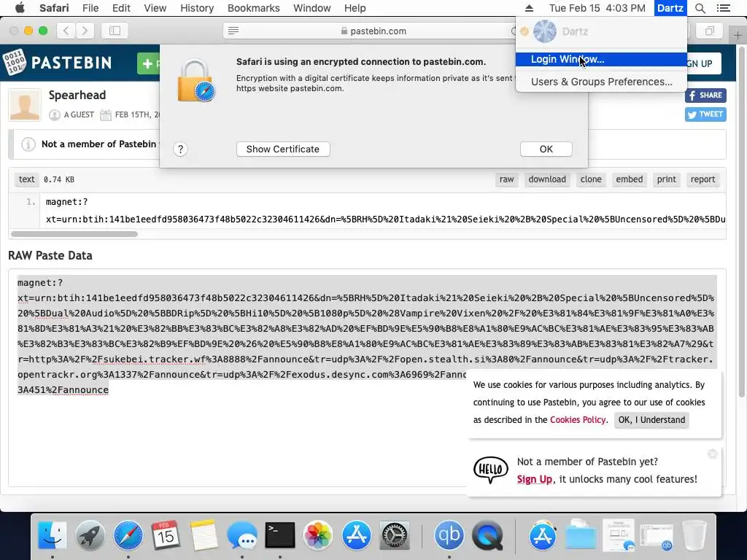The image size is (747, 560).
Task: Open QuickTime Player from the Dock
Action: [487, 535]
